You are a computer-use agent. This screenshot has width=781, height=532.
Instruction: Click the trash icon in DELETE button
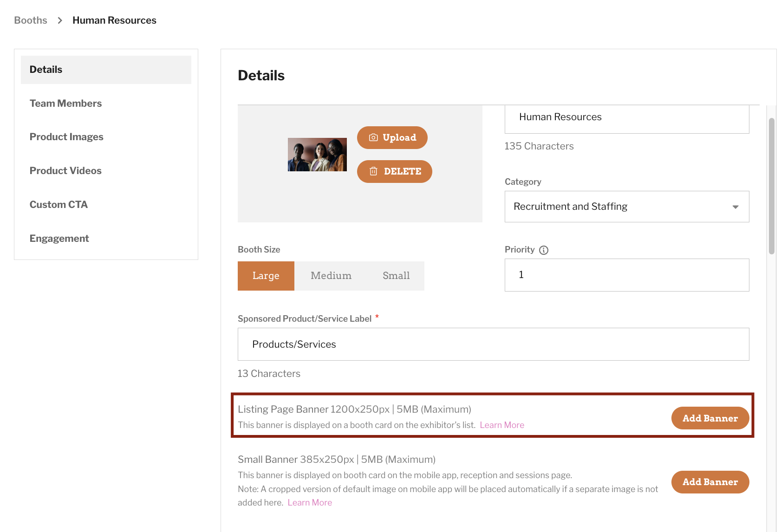coord(373,171)
